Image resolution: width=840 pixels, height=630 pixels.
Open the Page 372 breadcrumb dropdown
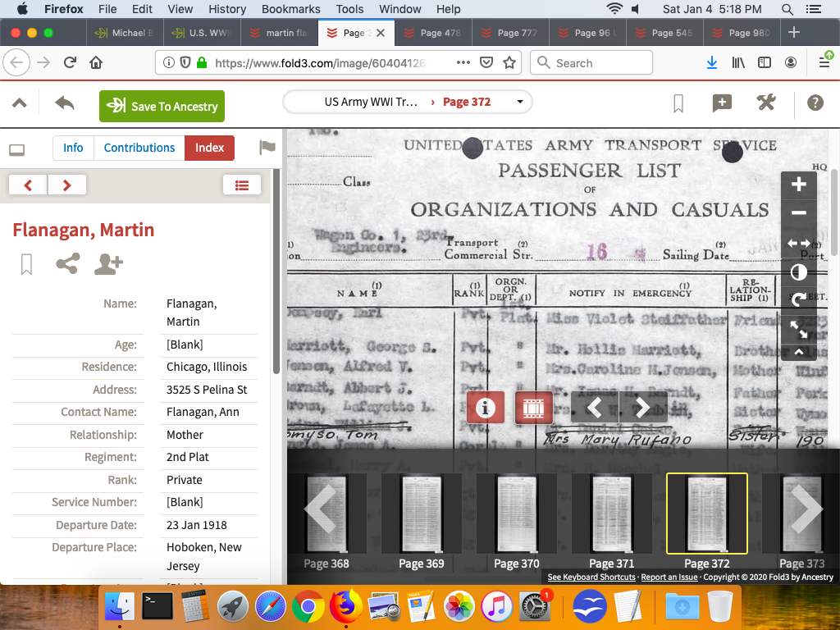point(520,103)
